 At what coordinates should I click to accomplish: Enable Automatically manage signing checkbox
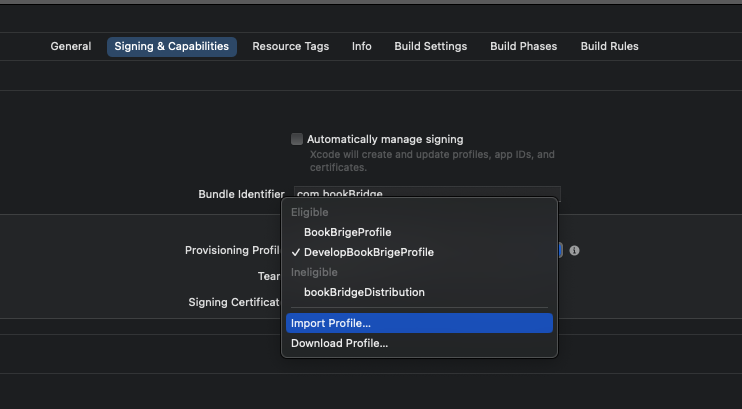click(297, 139)
